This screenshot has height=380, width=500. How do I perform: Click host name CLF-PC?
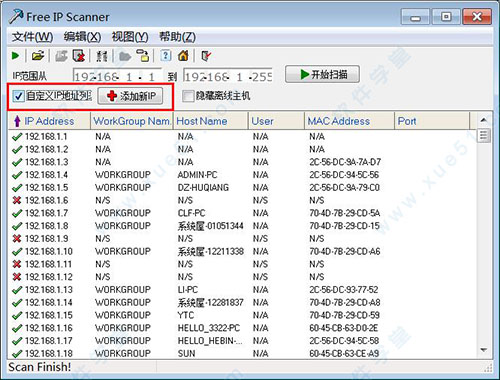[191, 213]
